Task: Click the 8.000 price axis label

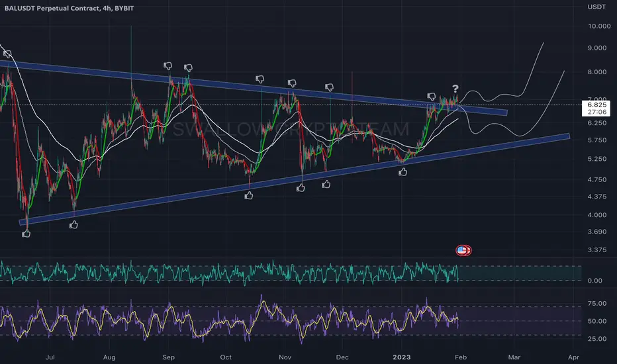Action: point(597,71)
